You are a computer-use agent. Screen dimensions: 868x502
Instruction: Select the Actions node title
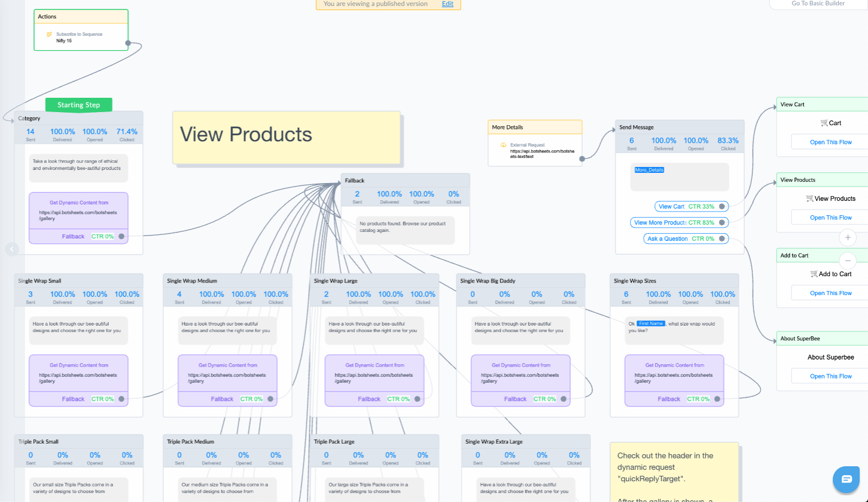coord(47,17)
